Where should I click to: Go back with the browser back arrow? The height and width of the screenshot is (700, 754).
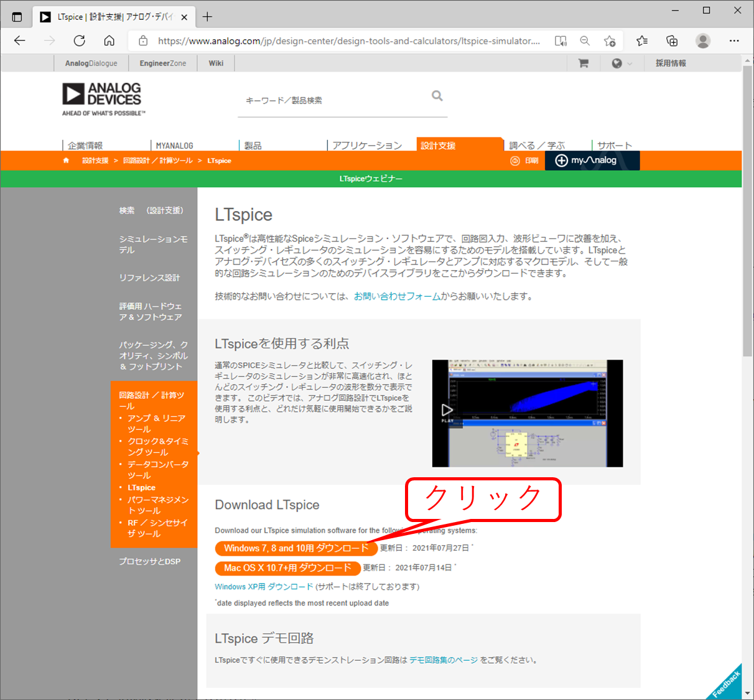20,41
